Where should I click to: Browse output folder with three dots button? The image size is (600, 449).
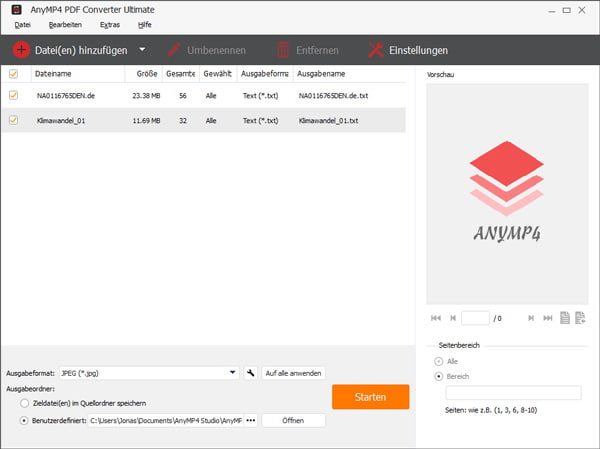251,420
